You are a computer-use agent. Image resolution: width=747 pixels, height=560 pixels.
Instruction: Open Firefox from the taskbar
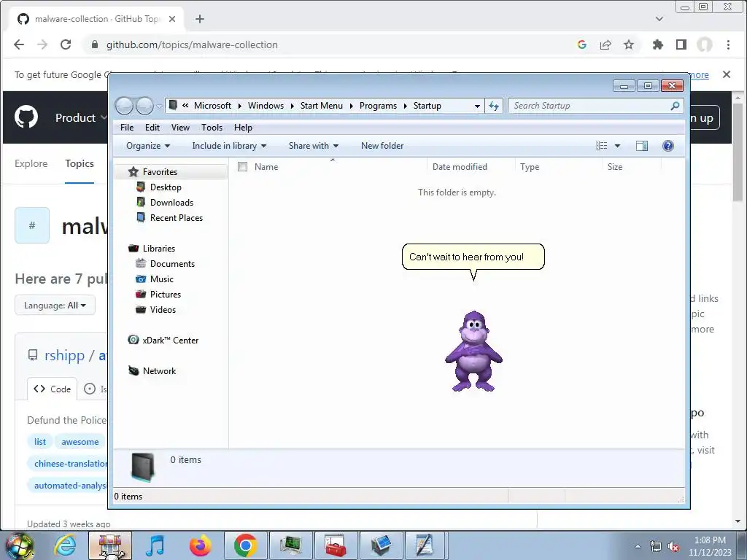pos(200,545)
